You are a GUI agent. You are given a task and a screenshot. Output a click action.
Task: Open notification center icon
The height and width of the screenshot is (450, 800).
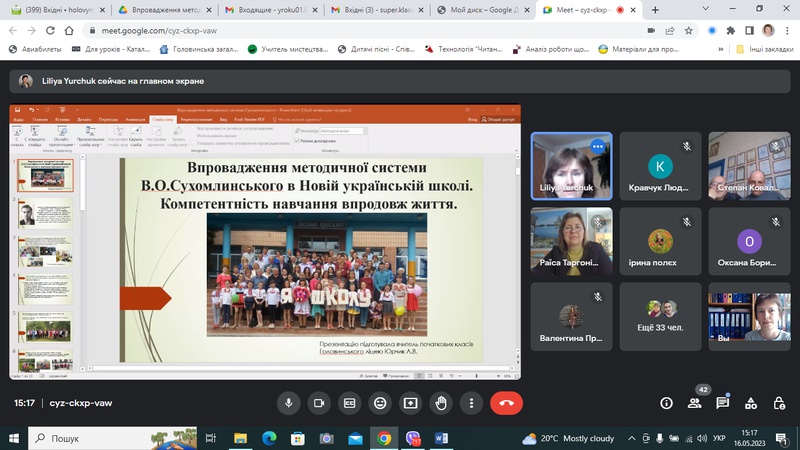[x=781, y=438]
